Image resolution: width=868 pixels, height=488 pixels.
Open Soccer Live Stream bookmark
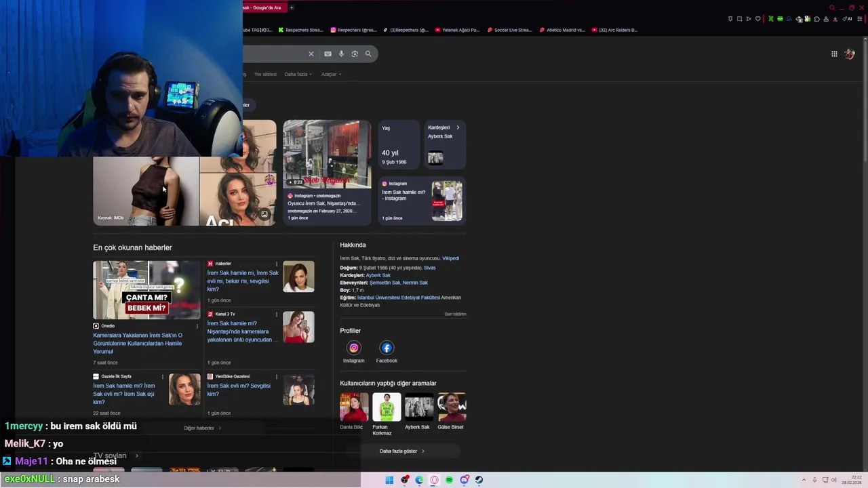tap(510, 30)
